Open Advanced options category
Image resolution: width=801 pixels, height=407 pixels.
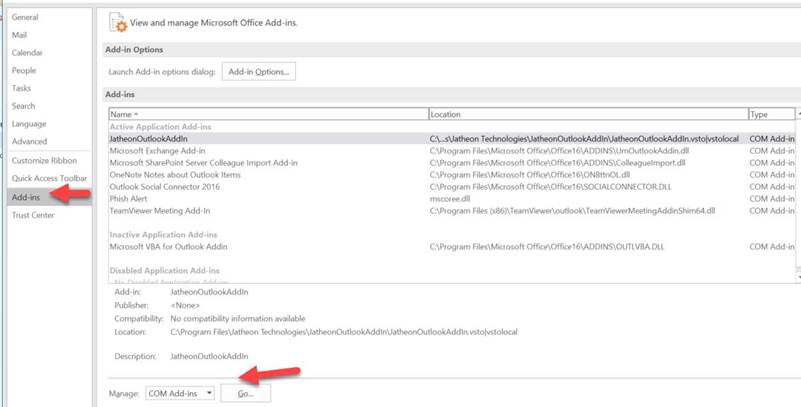[x=29, y=141]
